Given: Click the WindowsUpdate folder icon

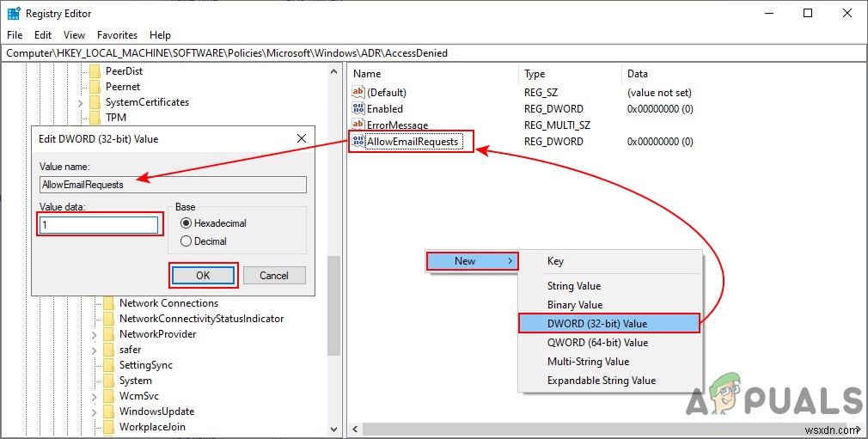Looking at the screenshot, I should [x=109, y=412].
